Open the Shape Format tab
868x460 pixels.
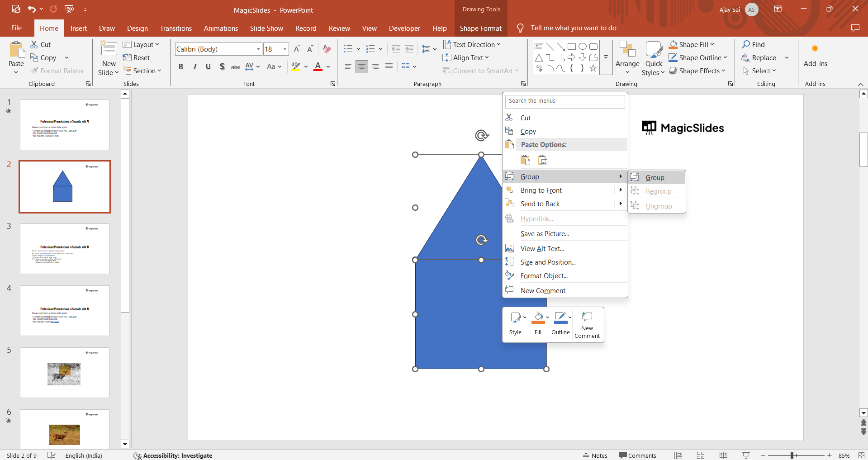pyautogui.click(x=480, y=28)
